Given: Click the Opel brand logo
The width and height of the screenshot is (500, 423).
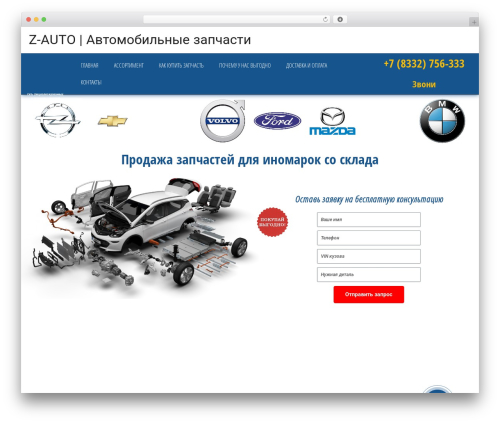Looking at the screenshot, I should 58,120.
